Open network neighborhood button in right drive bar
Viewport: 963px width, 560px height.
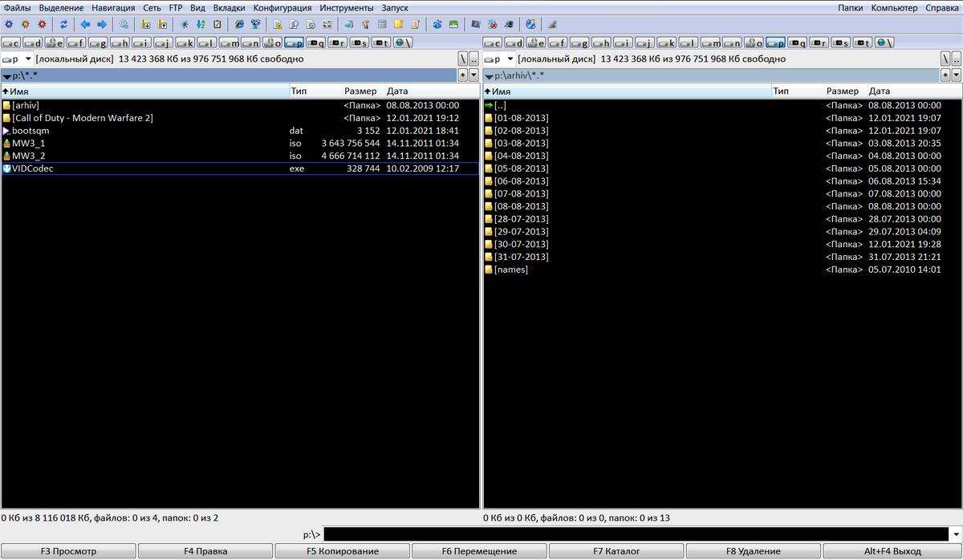(x=884, y=43)
